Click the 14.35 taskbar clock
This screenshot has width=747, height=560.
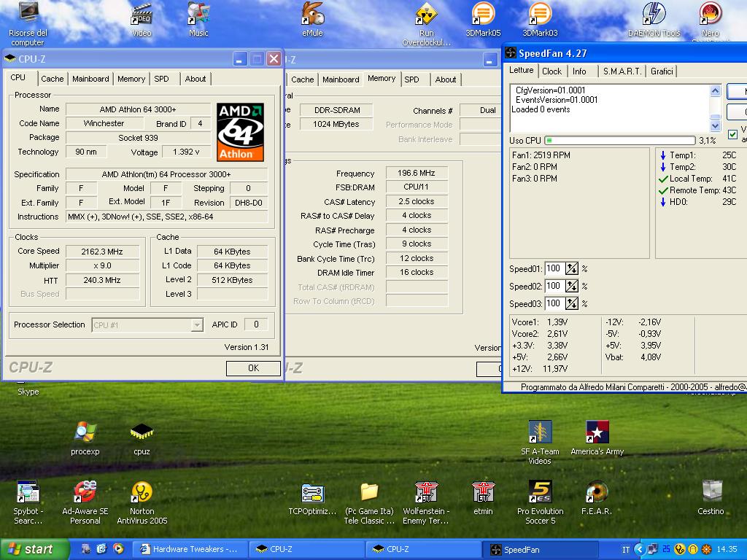[727, 550]
